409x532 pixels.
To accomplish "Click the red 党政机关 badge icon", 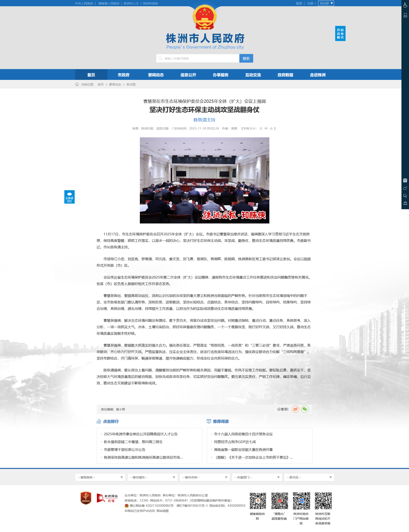I will [x=86, y=498].
